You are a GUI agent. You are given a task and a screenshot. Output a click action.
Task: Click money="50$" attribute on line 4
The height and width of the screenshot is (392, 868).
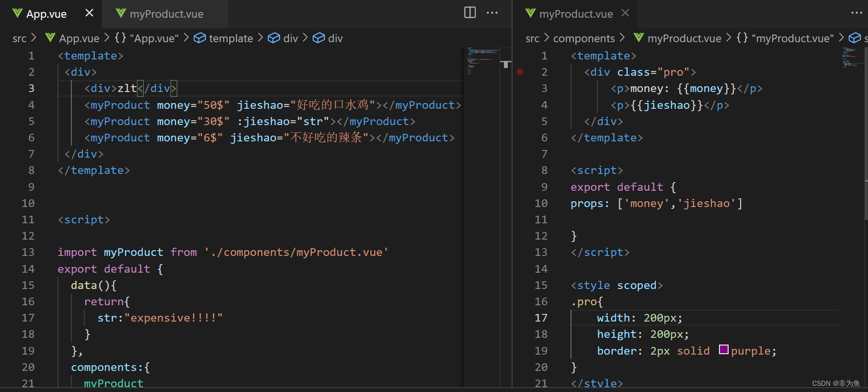pos(193,105)
